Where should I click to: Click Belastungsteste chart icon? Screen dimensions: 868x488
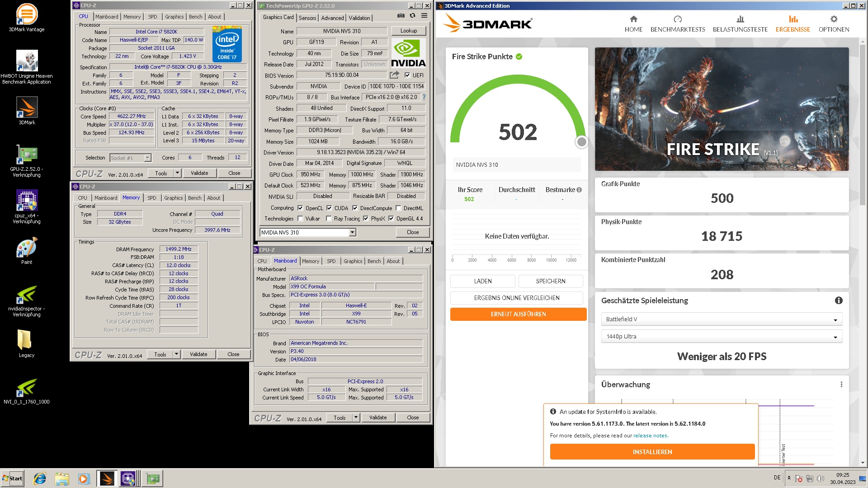pos(740,19)
